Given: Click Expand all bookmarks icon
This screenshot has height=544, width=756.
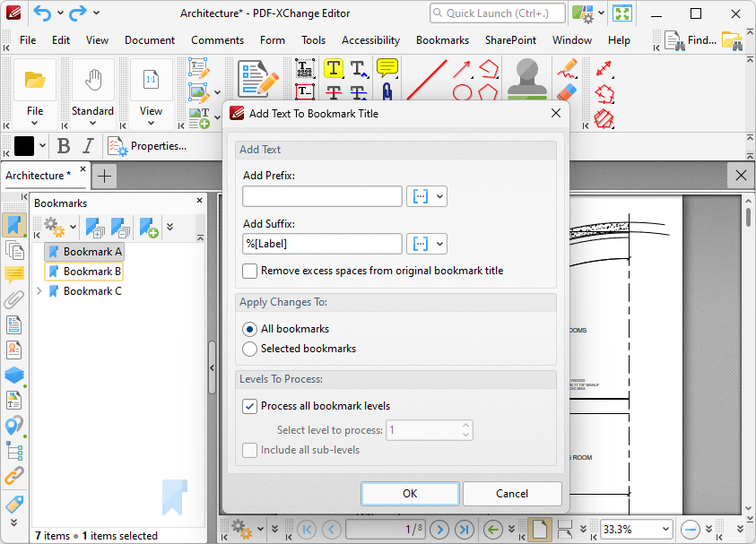Looking at the screenshot, I should (95, 227).
